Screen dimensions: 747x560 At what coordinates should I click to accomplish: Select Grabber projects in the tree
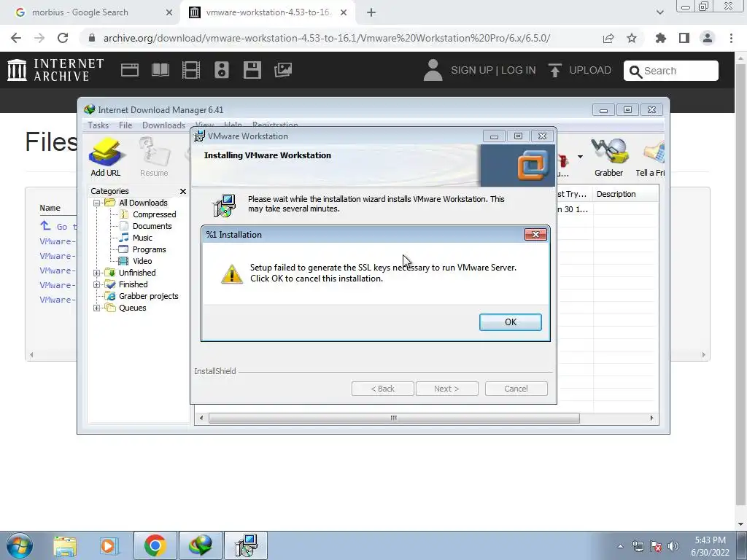(148, 296)
